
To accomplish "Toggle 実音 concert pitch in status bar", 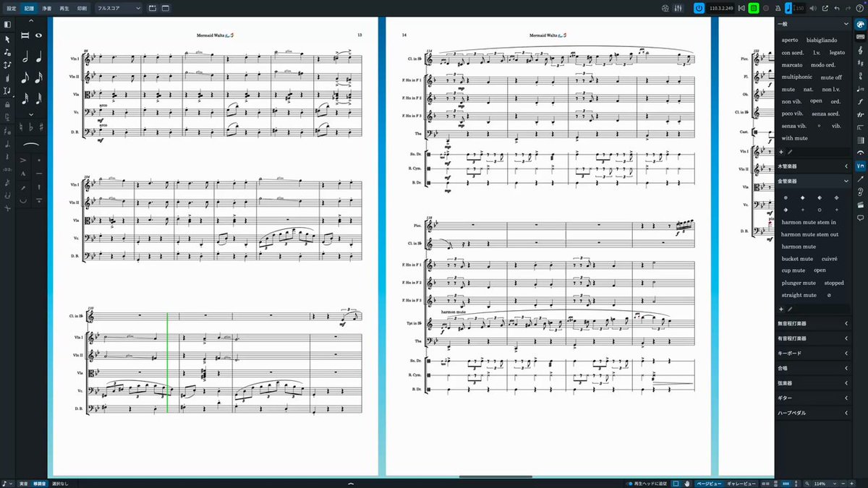I will 23,483.
